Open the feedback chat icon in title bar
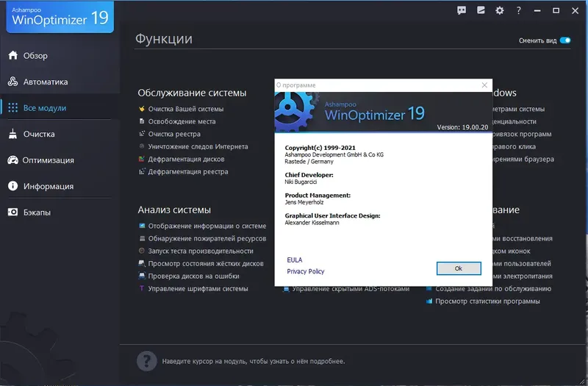 (x=462, y=10)
